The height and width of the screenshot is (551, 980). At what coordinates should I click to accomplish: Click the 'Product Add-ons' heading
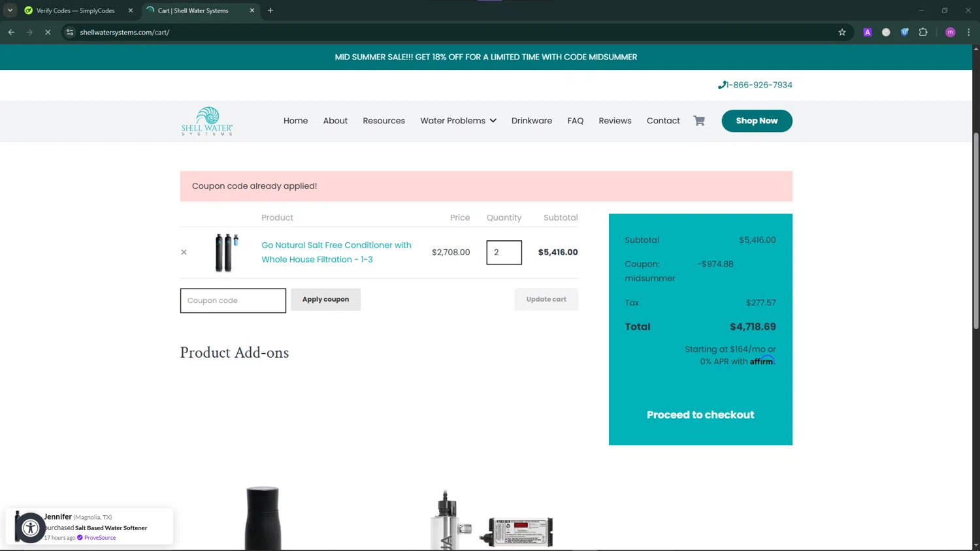click(235, 353)
